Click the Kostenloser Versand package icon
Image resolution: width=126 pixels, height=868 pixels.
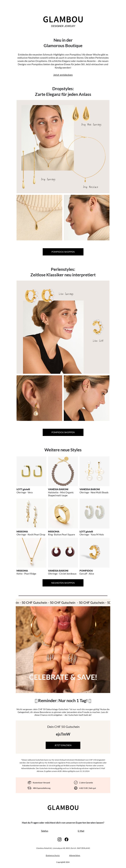[x=29, y=782]
